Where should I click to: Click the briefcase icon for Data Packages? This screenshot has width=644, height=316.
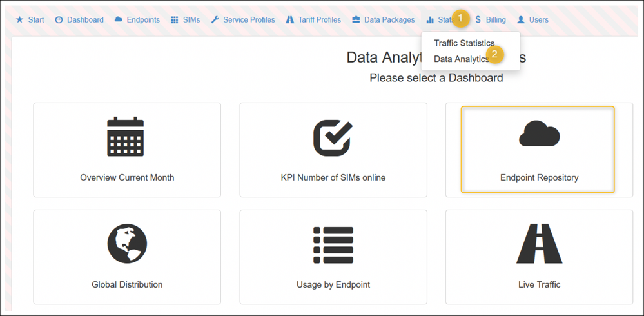pos(356,20)
